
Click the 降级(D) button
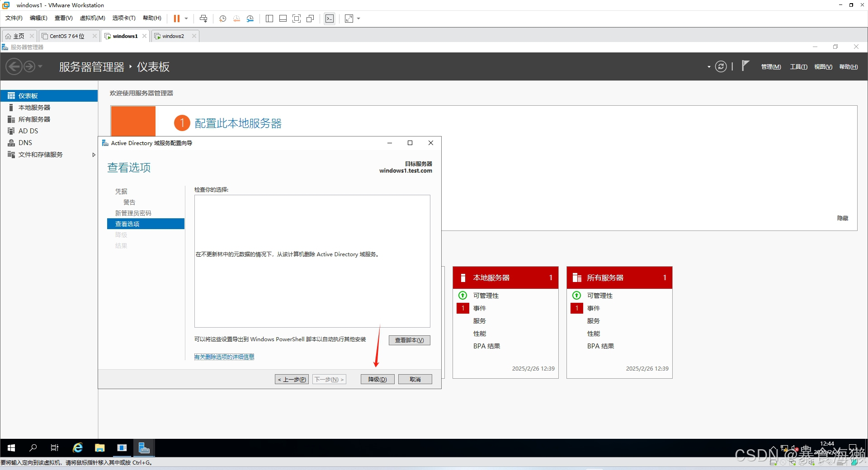coord(377,379)
